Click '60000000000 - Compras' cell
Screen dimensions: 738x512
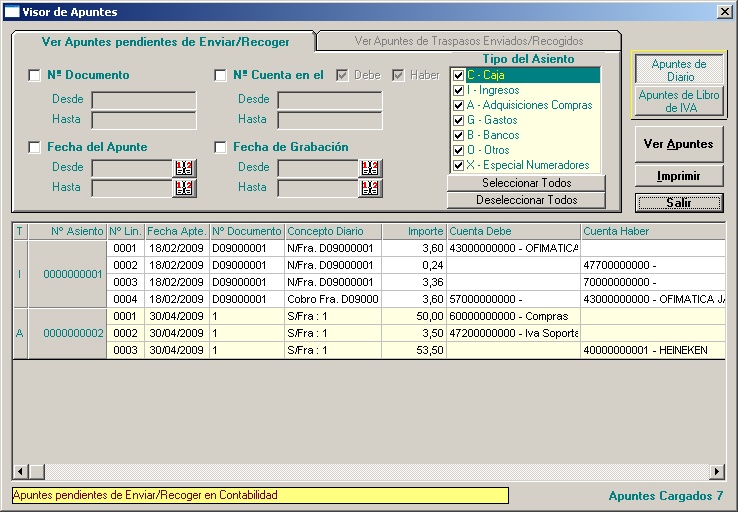(513, 316)
